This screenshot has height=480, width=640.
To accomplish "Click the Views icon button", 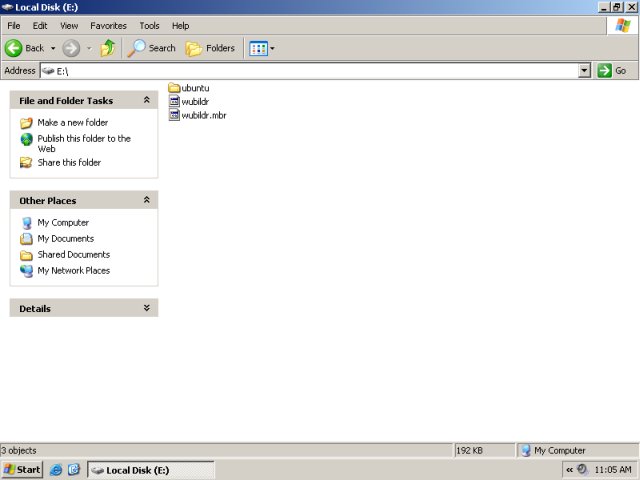I will click(258, 49).
